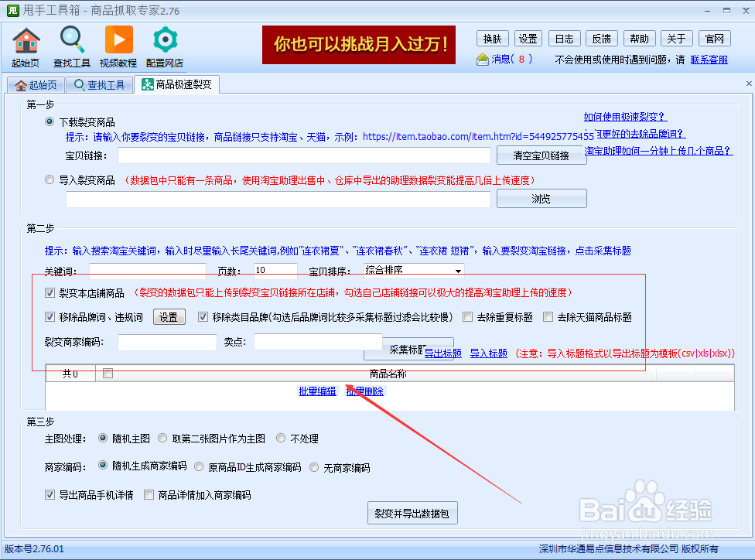
Task: Click the 设置 button beside brand words
Action: tap(169, 317)
